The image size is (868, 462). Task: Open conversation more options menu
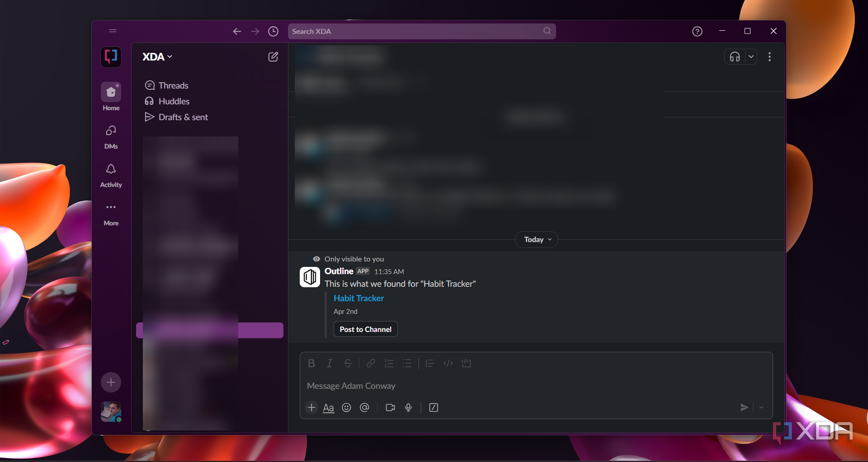769,57
